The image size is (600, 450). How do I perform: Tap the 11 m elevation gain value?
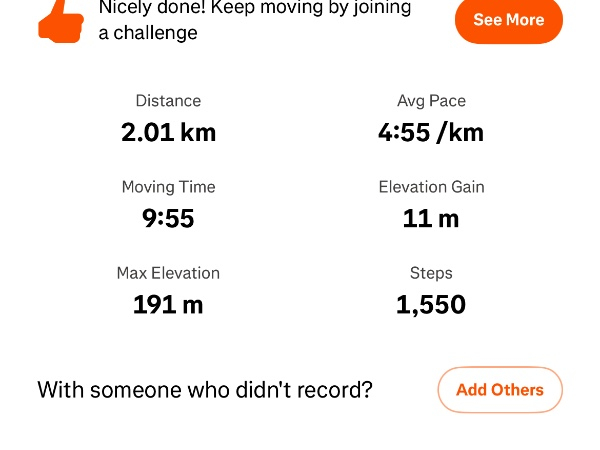(x=431, y=218)
